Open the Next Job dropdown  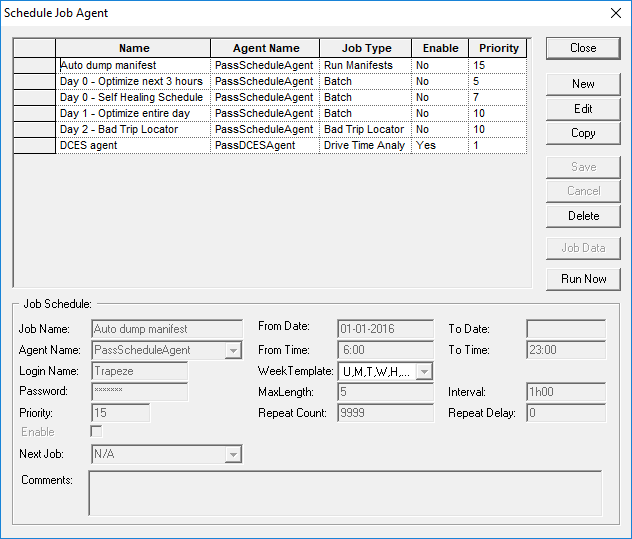233,454
